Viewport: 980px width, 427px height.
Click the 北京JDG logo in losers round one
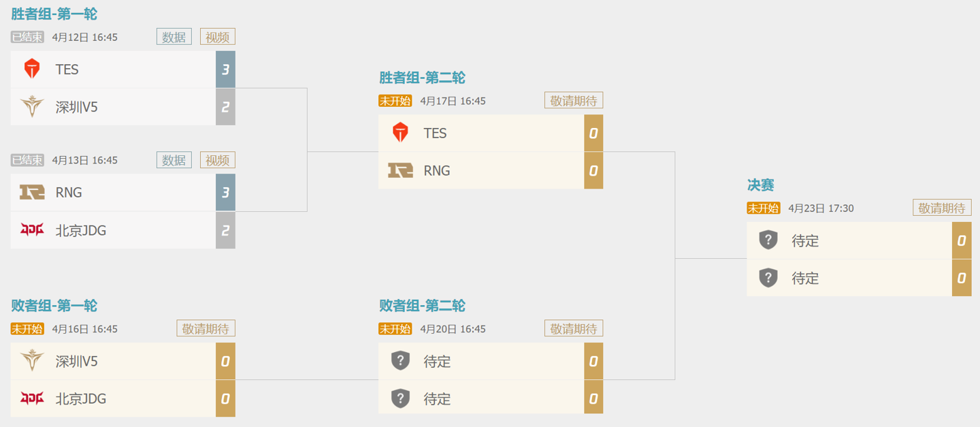(x=32, y=398)
